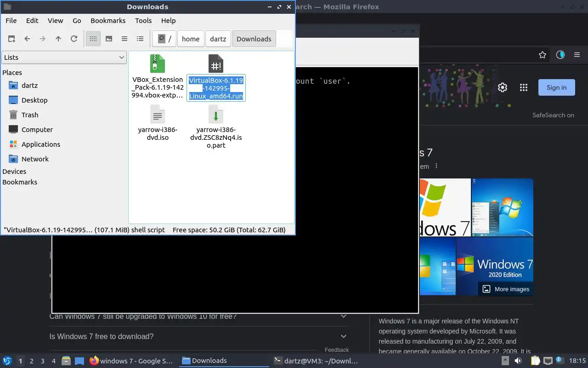Image resolution: width=588 pixels, height=368 pixels.
Task: Switch to Firefox windows 7 taskbar entry
Action: (x=131, y=361)
